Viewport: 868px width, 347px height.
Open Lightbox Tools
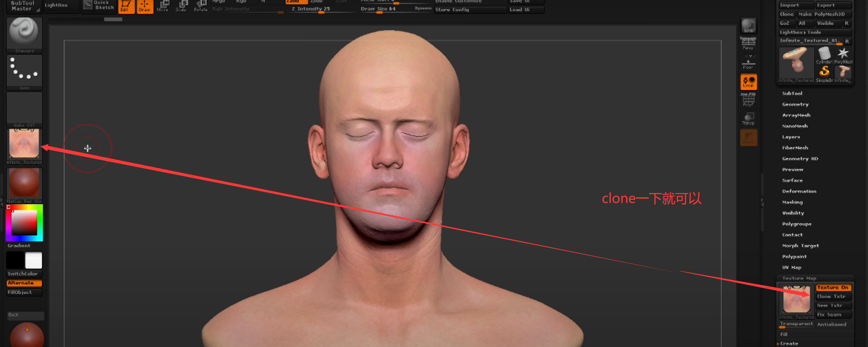[815, 33]
